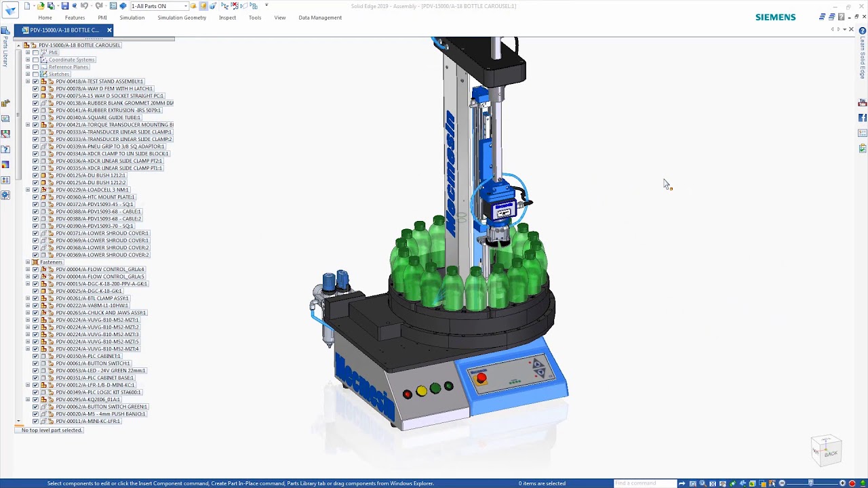
Task: Expand the PDV-00421/A-TORQUE TRANSDUCER MOUNTING node
Action: 28,125
